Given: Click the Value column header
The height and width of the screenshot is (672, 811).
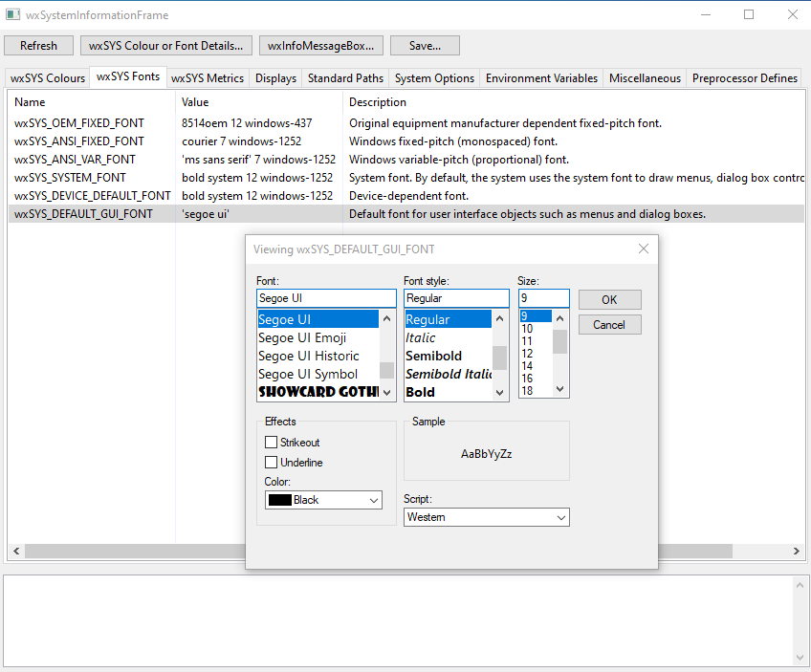Looking at the screenshot, I should [259, 102].
